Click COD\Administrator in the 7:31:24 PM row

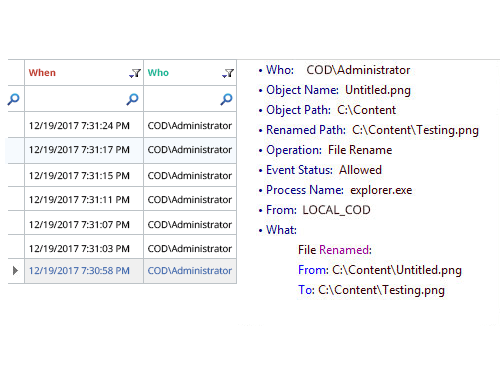point(190,126)
